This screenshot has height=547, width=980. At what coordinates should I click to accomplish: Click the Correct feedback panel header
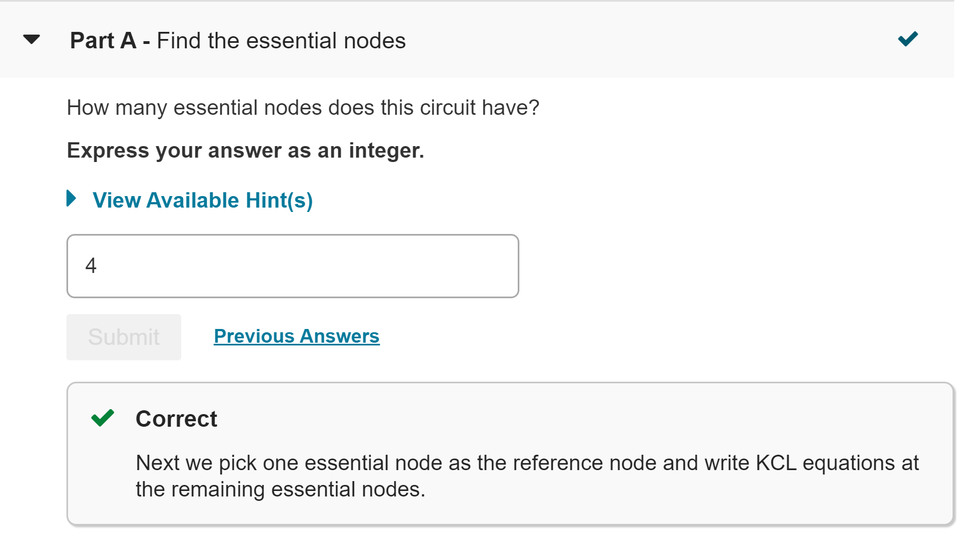pyautogui.click(x=176, y=418)
